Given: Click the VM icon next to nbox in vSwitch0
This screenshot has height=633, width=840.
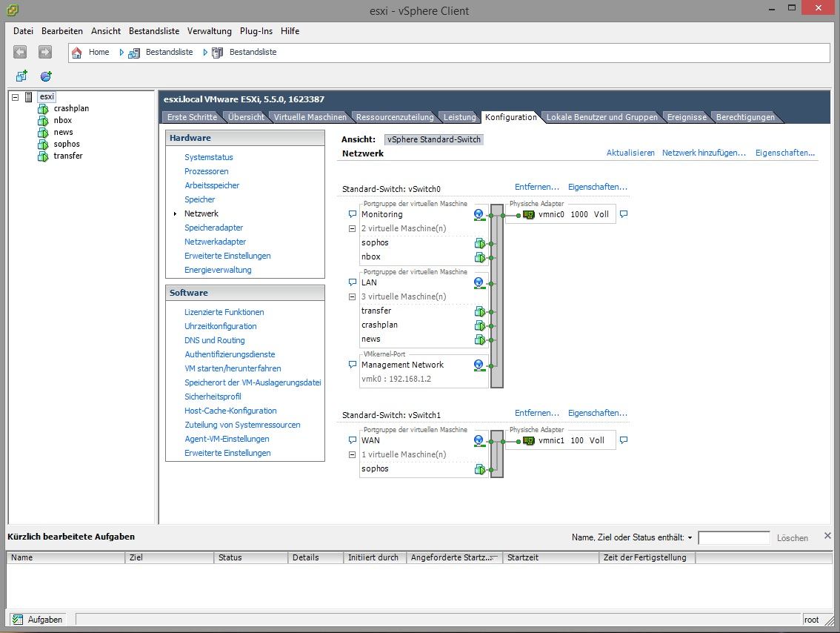Looking at the screenshot, I should click(x=480, y=257).
